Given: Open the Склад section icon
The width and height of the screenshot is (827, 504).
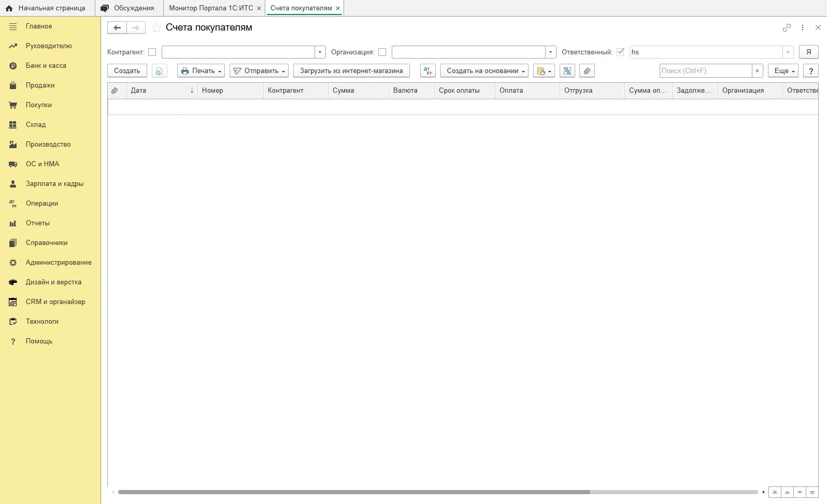Looking at the screenshot, I should [x=13, y=125].
